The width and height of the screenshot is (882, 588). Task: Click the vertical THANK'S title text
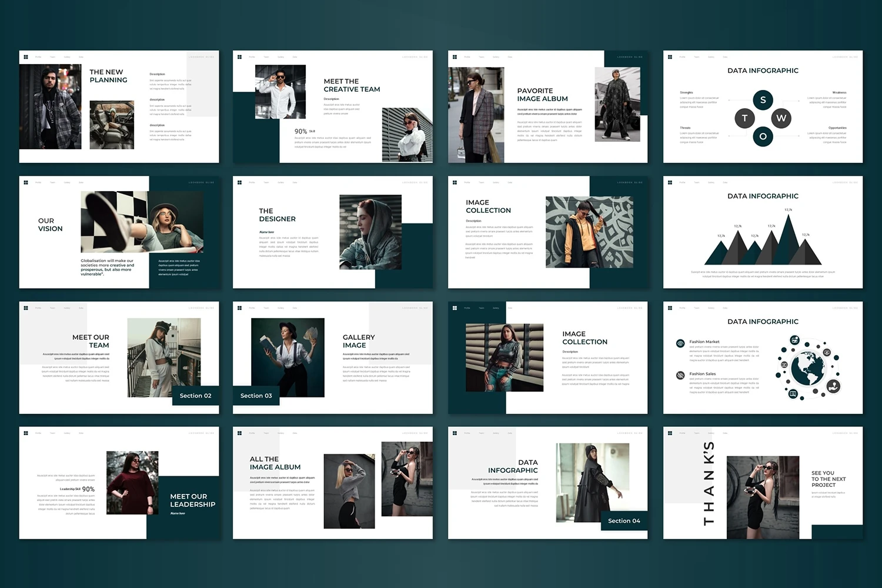[709, 483]
